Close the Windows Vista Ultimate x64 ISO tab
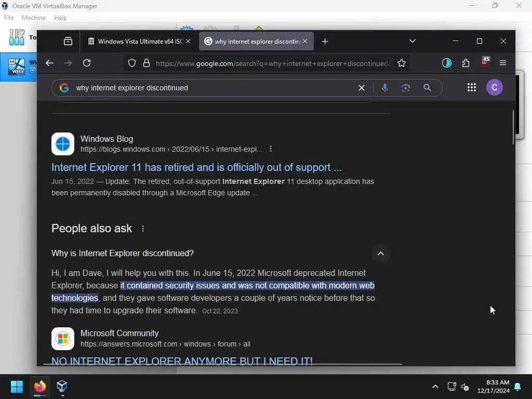This screenshot has height=399, width=532. tap(188, 41)
